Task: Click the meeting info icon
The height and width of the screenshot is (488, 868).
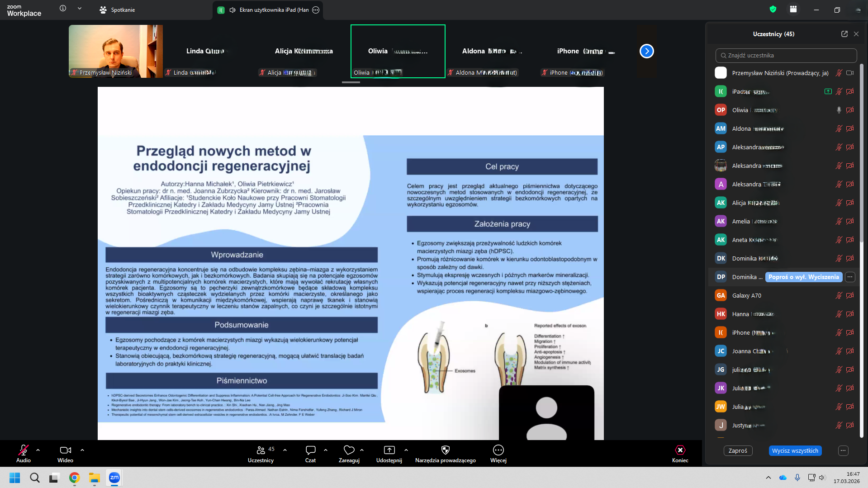Action: tap(63, 9)
